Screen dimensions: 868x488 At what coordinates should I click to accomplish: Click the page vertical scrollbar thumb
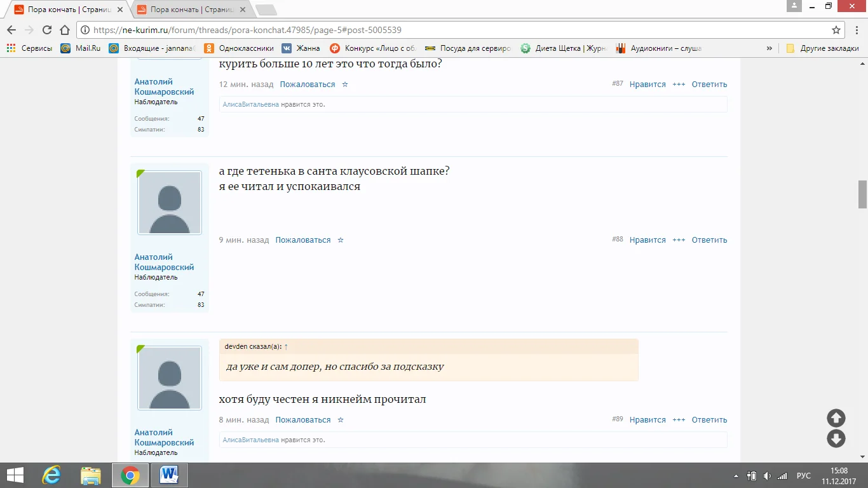pyautogui.click(x=862, y=194)
